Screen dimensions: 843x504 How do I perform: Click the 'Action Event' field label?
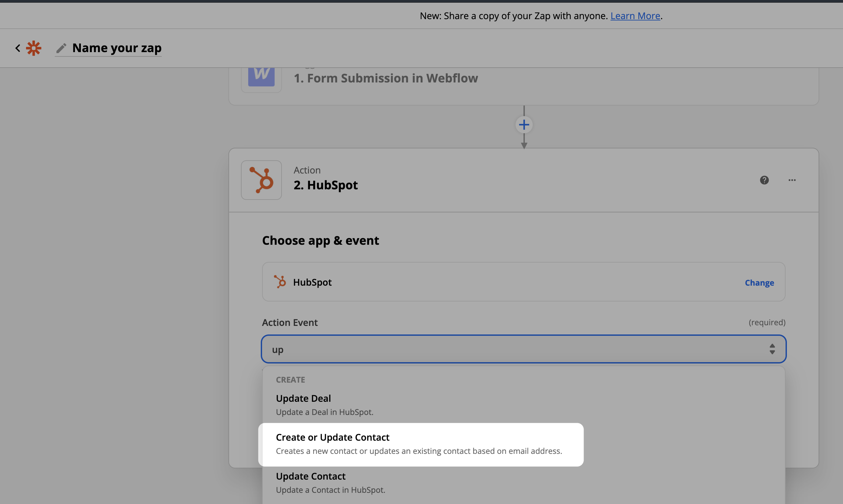(290, 322)
